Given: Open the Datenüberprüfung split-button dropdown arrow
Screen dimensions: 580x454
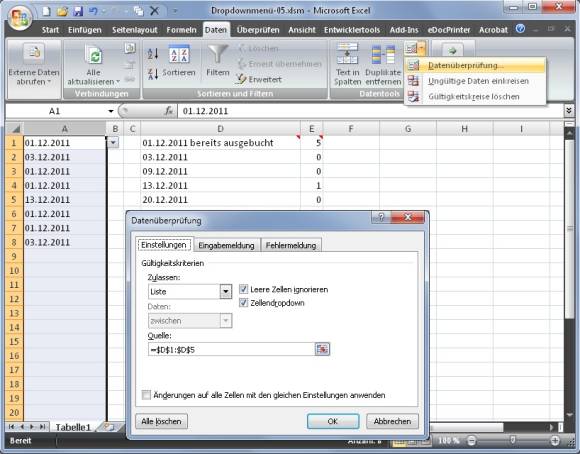Looking at the screenshot, I should [x=422, y=48].
